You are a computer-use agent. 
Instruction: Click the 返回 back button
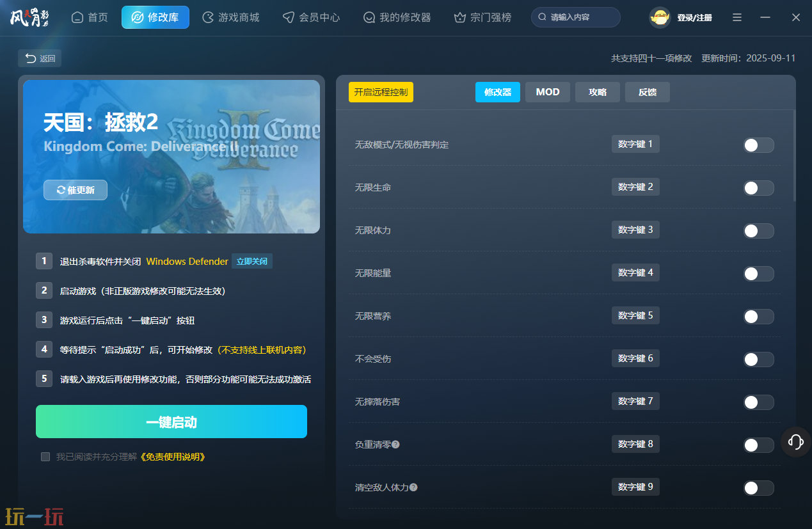[x=40, y=58]
